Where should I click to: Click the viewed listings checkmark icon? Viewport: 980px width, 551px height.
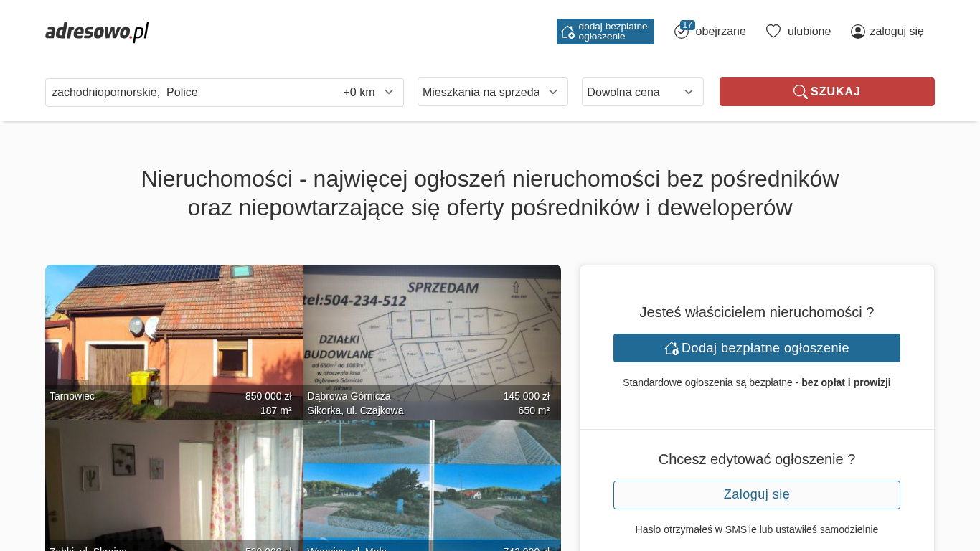point(681,32)
